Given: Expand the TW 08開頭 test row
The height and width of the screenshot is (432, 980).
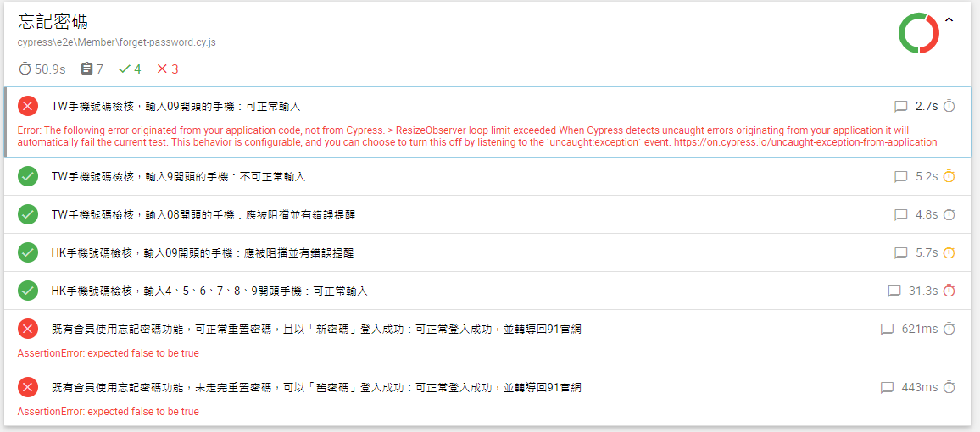Looking at the screenshot, I should point(203,214).
